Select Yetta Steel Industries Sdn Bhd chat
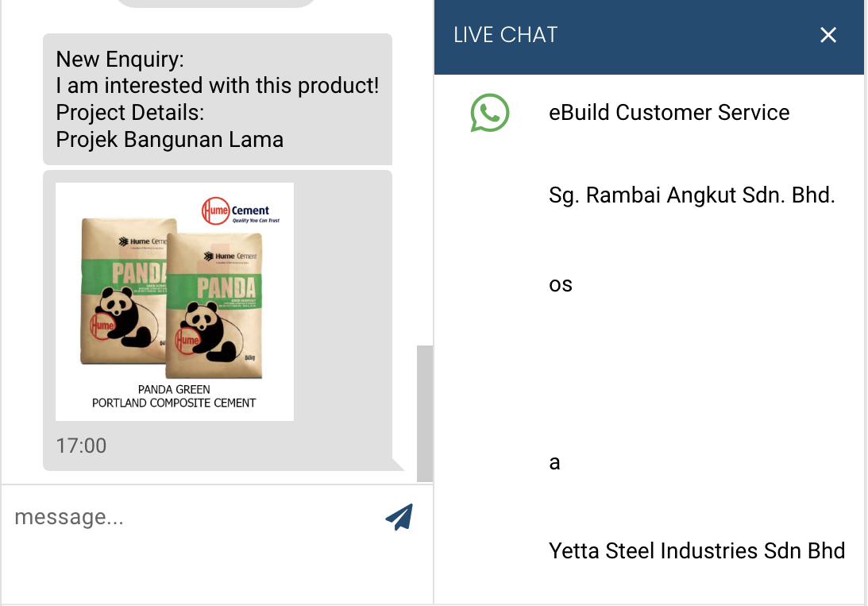The image size is (868, 606). (x=696, y=550)
